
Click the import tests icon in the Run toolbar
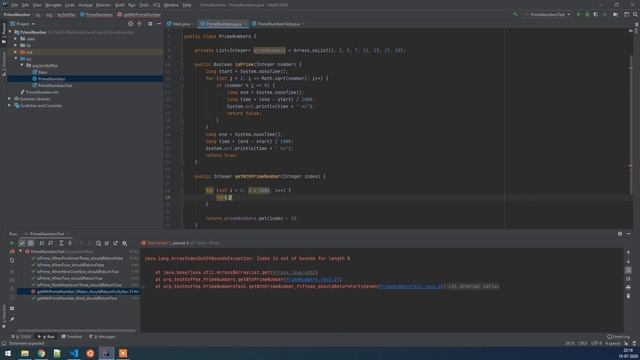click(x=107, y=243)
